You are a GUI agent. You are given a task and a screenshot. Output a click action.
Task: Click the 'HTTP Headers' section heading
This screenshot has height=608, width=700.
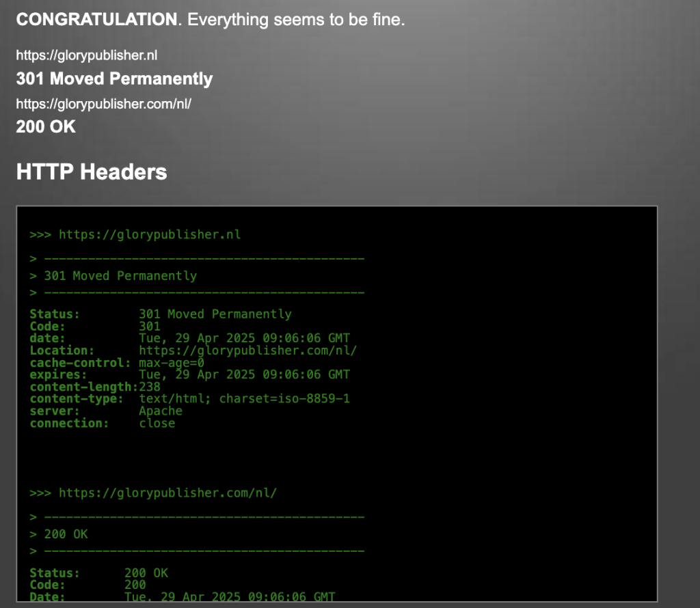(92, 171)
